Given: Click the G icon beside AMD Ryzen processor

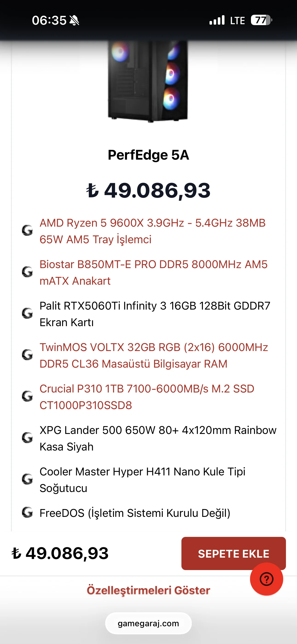Looking at the screenshot, I should click(27, 231).
